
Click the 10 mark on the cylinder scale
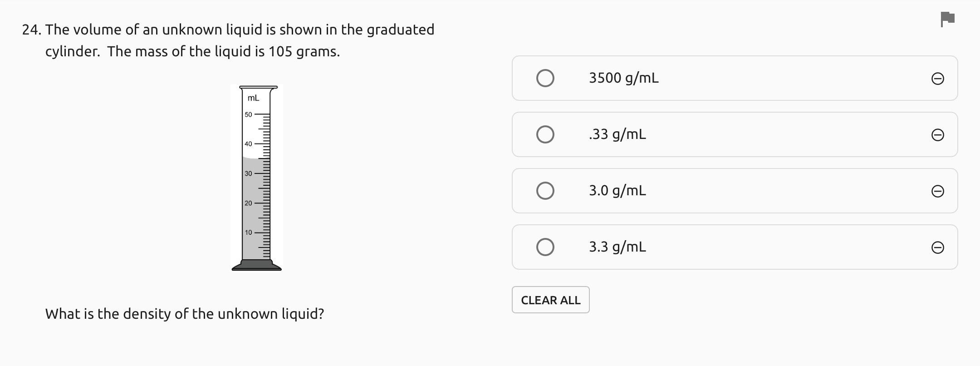(248, 232)
